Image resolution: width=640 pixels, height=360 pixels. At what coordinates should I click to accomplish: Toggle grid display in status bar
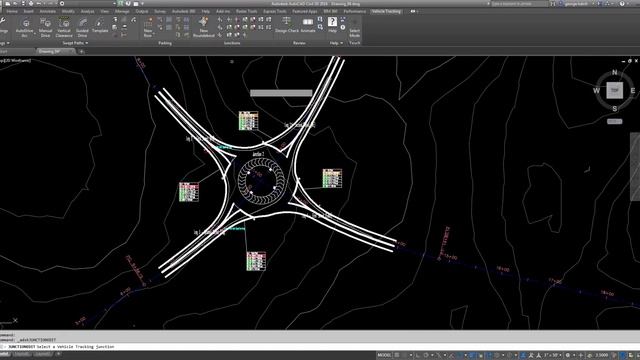397,355
